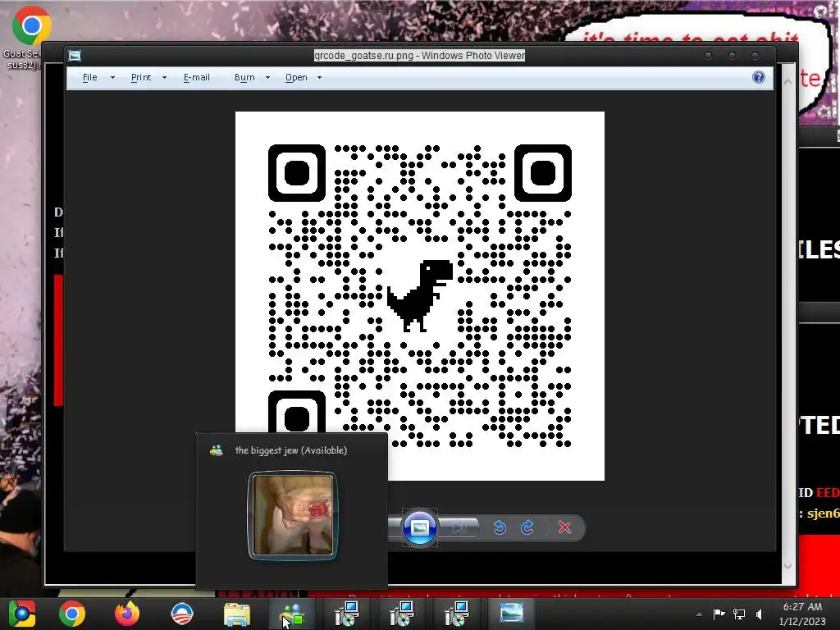The height and width of the screenshot is (630, 840).
Task: Show hidden tray icons arrow
Action: [x=699, y=614]
